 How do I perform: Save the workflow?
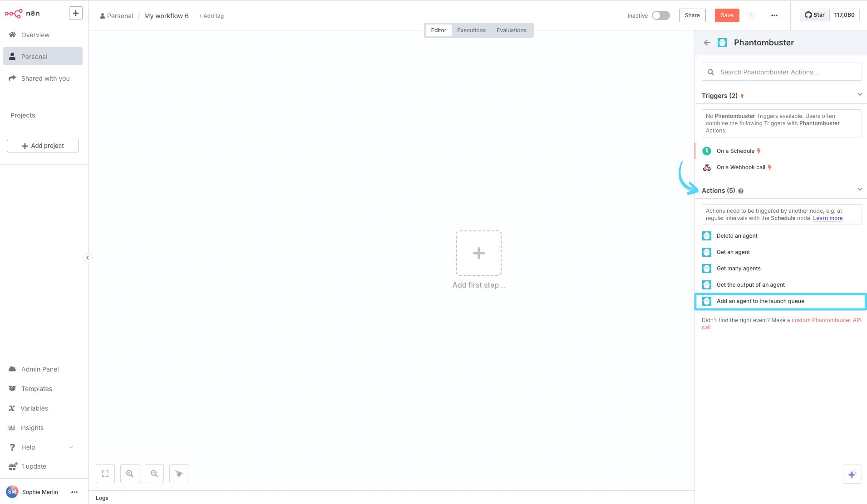[727, 15]
